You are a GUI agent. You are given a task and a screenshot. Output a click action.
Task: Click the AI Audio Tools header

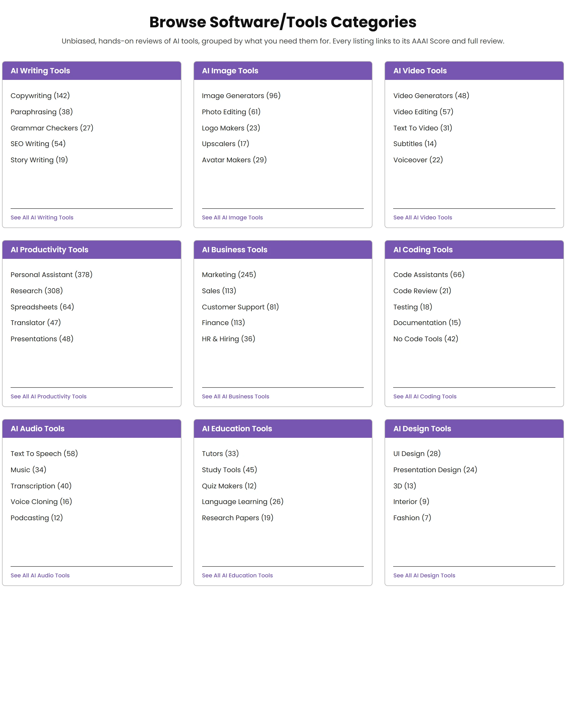(x=92, y=429)
